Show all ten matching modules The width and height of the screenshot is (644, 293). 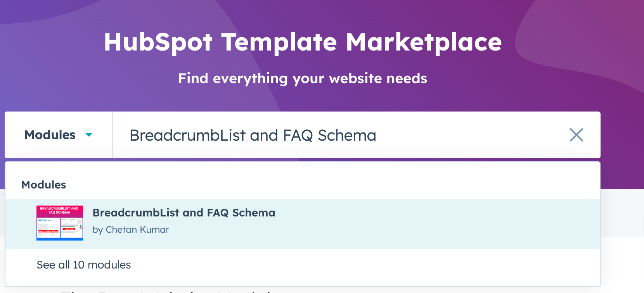[x=84, y=265]
